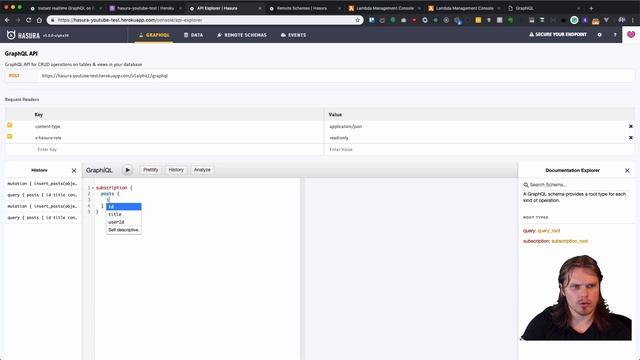The width and height of the screenshot is (640, 360).
Task: Reload the page
Action: [28, 20]
